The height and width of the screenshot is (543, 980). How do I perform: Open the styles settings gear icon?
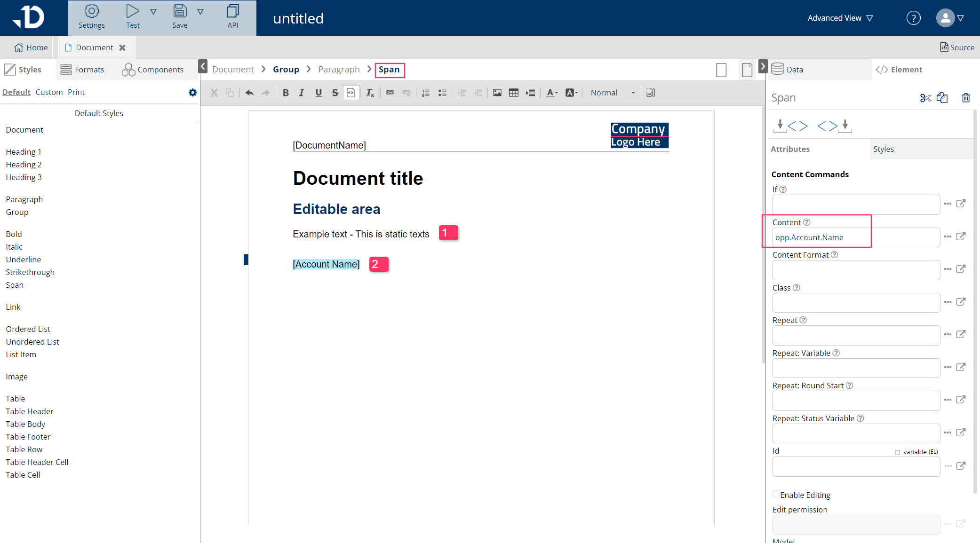point(192,93)
